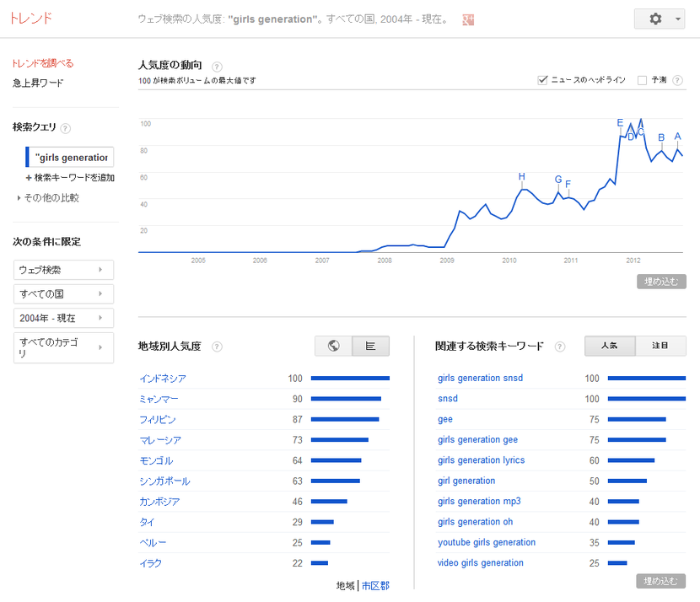Toggle ニュースのヘッドライン checkbox
Screen dimensions: 700x602
pos(542,80)
